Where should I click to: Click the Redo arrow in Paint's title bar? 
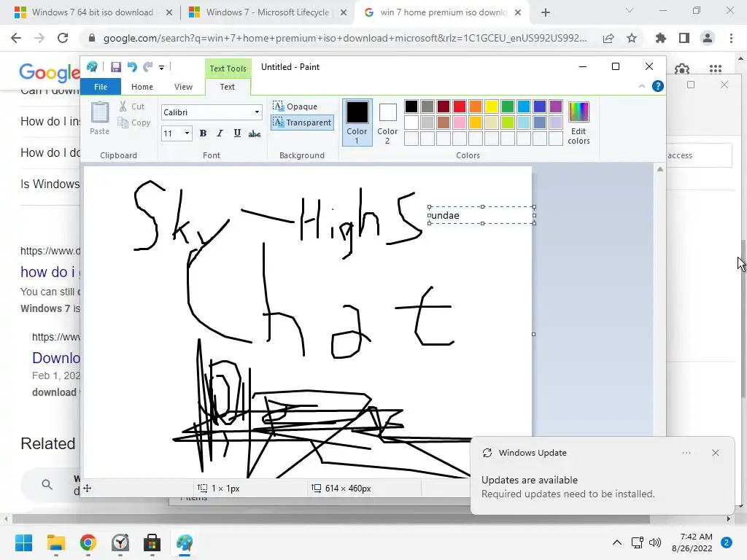click(148, 67)
